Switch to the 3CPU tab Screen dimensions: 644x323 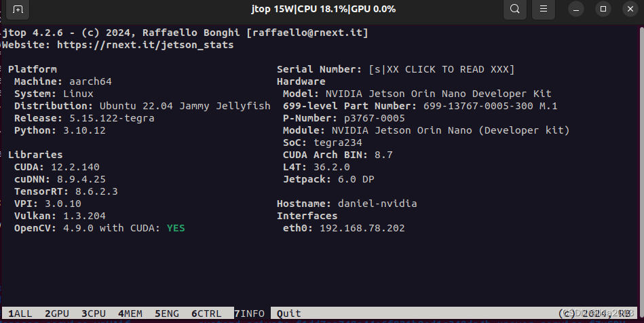click(x=93, y=313)
